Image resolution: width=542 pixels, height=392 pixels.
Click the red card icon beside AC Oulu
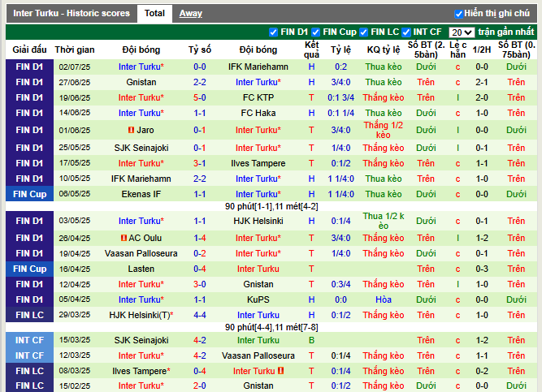click(124, 238)
